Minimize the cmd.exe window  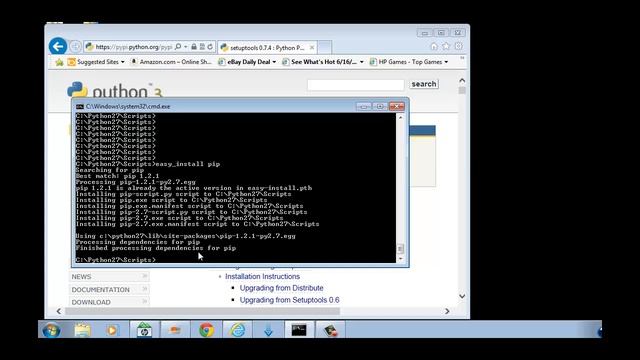(364, 107)
